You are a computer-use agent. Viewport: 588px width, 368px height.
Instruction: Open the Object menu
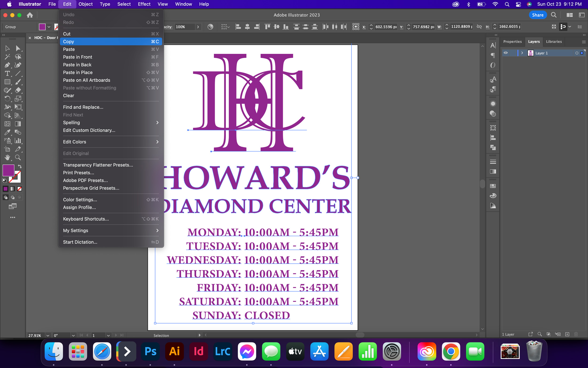[x=86, y=4]
